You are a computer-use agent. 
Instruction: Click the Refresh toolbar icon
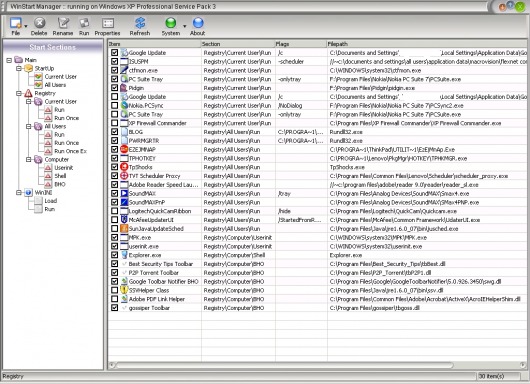pos(140,23)
